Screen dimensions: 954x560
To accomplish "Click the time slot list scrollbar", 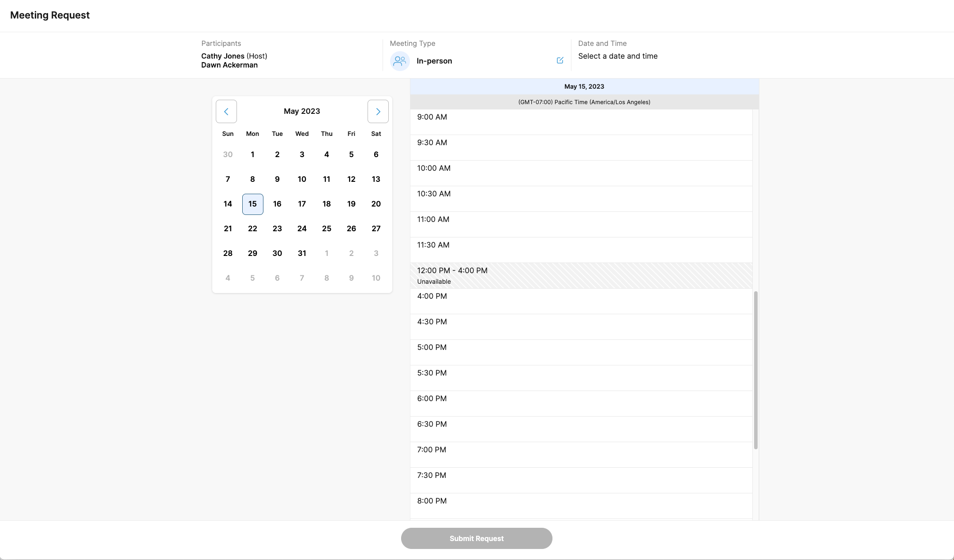I will coord(755,370).
